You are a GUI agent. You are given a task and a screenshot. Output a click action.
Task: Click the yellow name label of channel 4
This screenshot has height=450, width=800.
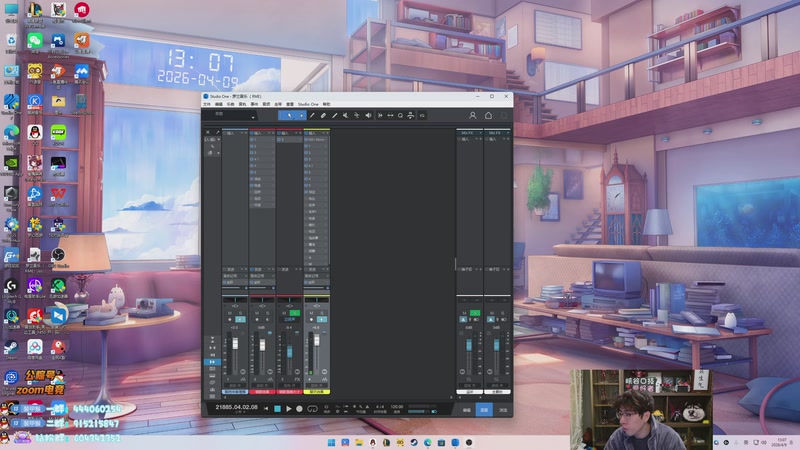(317, 392)
